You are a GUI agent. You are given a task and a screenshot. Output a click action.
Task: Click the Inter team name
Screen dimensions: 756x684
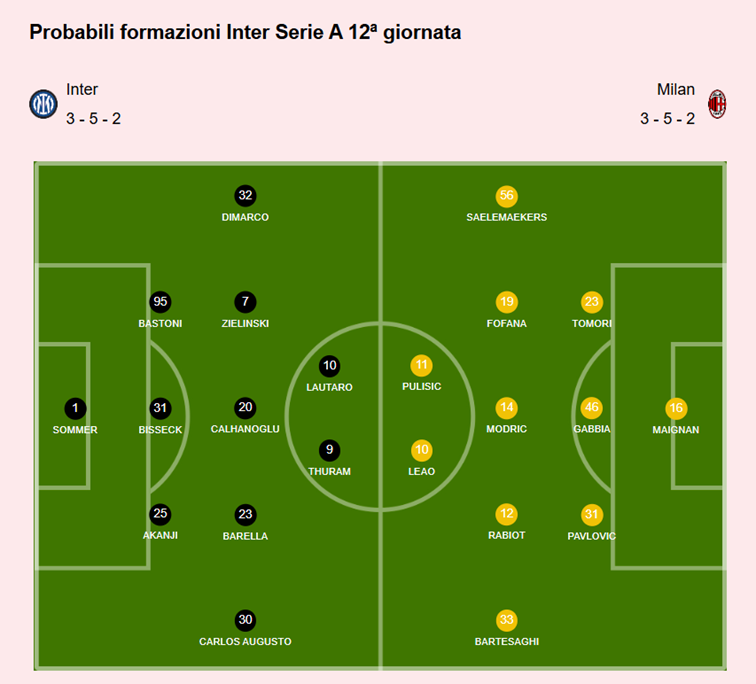[x=82, y=90]
